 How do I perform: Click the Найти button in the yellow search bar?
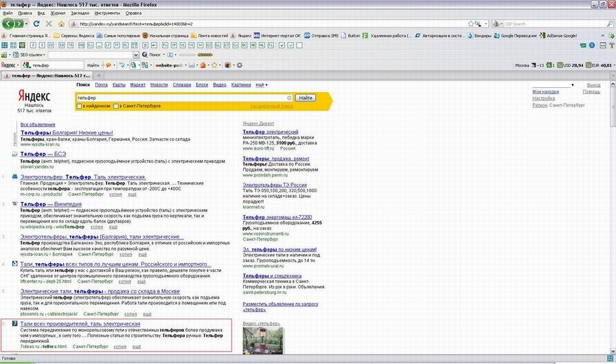point(305,98)
